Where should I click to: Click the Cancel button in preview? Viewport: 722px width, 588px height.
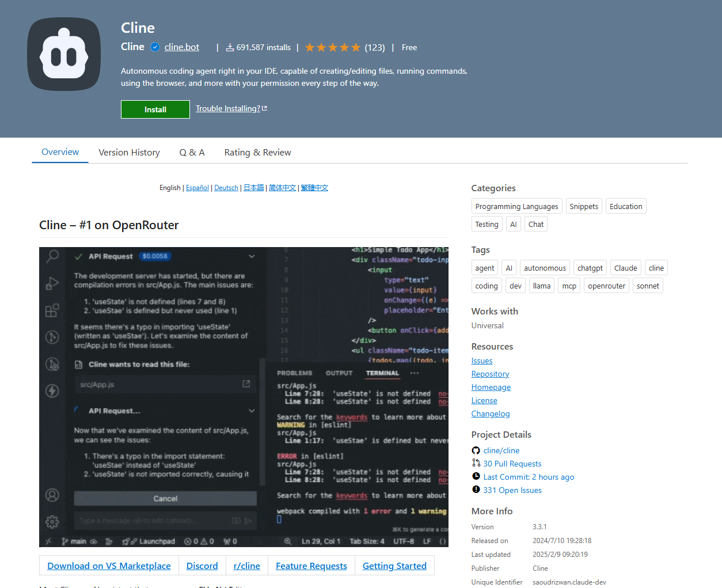click(165, 499)
